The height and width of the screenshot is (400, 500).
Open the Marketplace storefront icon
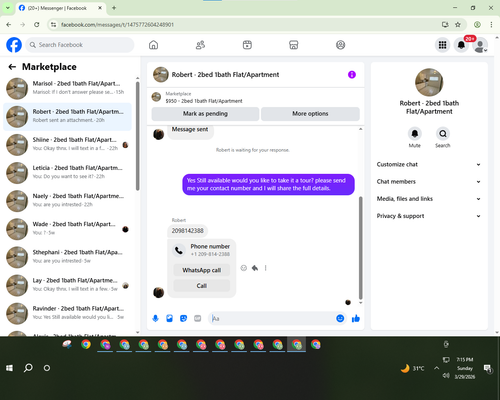(x=294, y=45)
